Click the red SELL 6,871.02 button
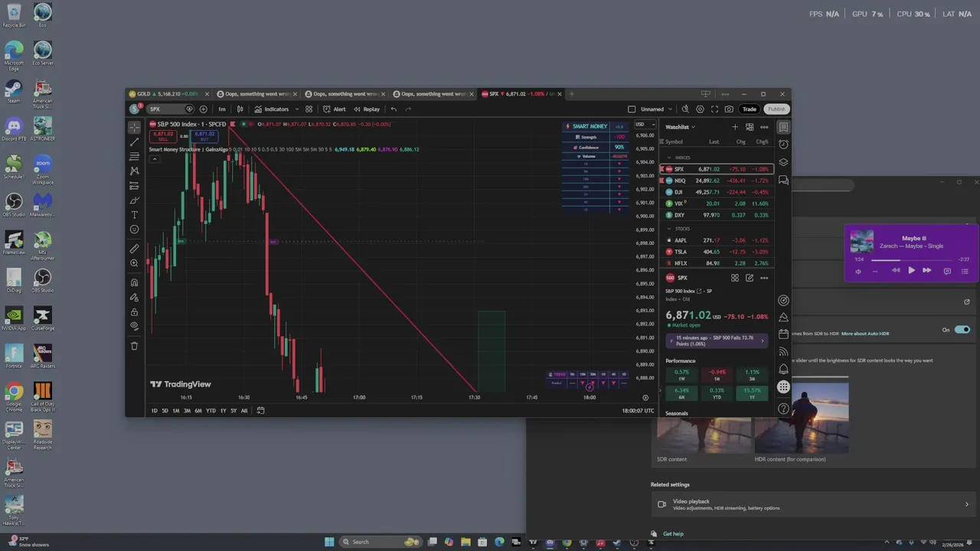Image resolution: width=980 pixels, height=551 pixels. tap(162, 136)
